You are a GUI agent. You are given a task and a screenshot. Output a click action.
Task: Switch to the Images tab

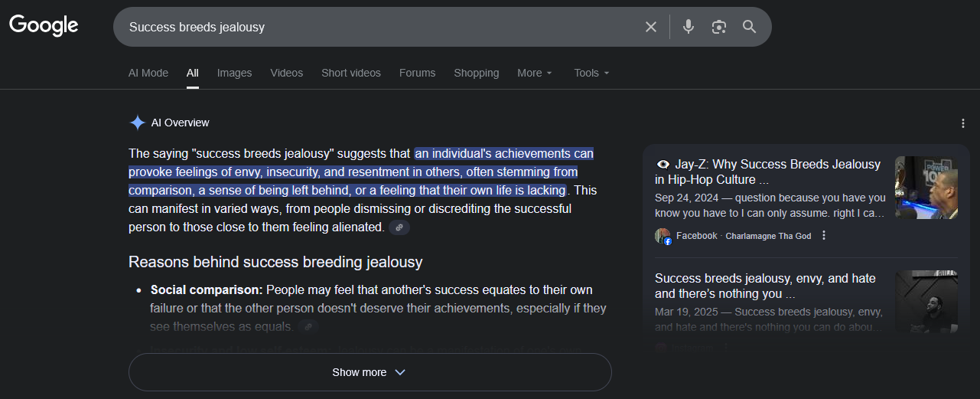pos(234,73)
